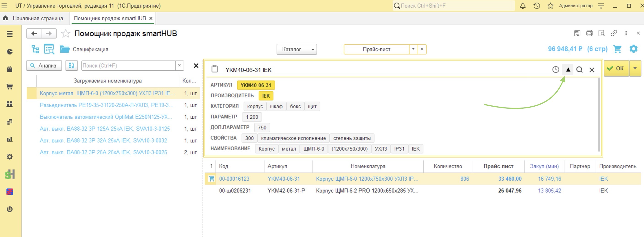
Task: Click the sidebar sections menu icon
Action: point(10,34)
